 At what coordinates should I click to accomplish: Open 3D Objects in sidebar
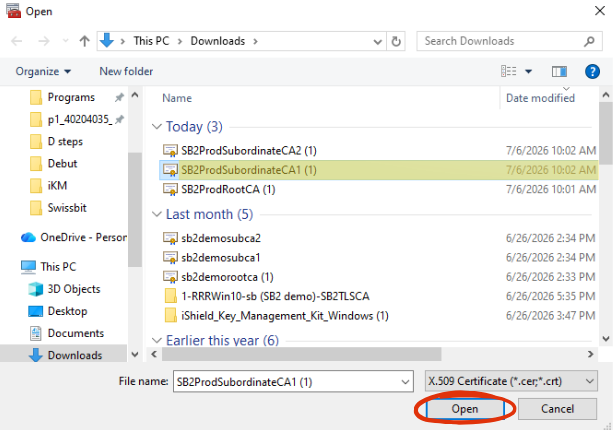(x=73, y=289)
